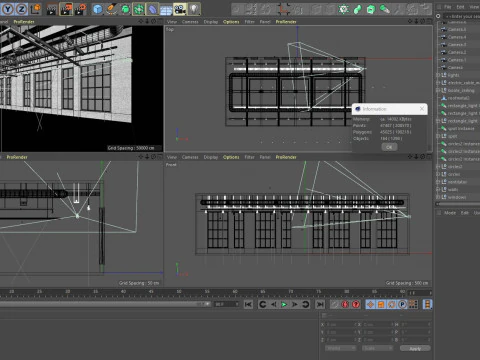Image resolution: width=480 pixels, height=360 pixels.
Task: Close the Information dialog
Action: (x=422, y=109)
